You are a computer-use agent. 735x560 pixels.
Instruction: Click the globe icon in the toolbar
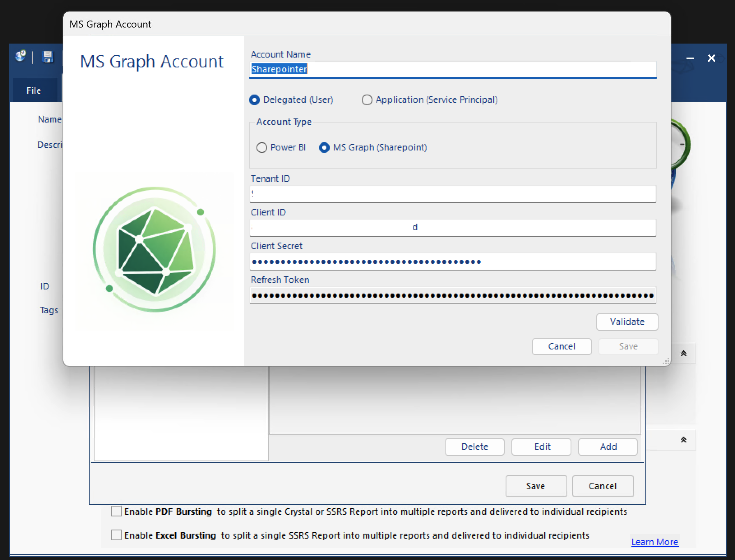tap(21, 56)
